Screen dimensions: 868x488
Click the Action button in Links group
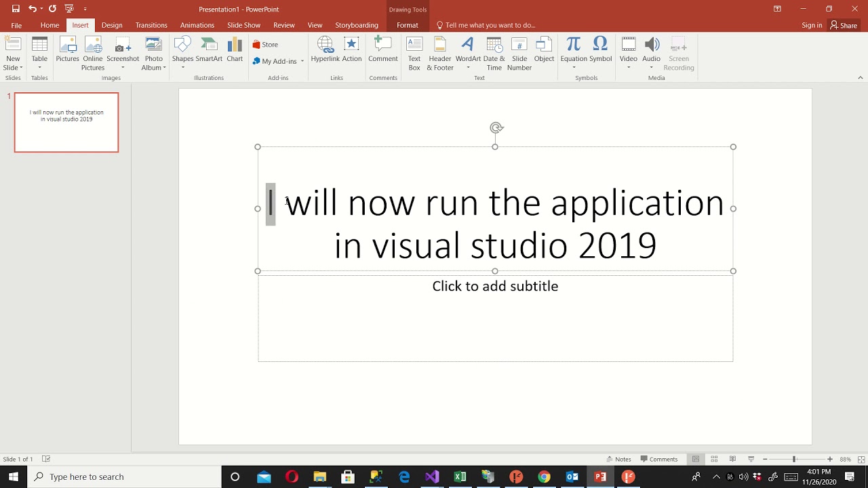[x=352, y=50]
